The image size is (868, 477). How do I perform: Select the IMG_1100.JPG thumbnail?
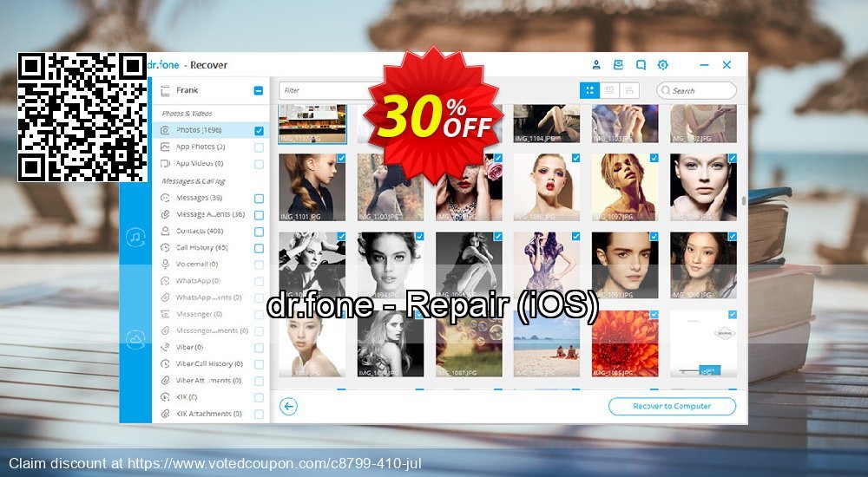[x=391, y=187]
